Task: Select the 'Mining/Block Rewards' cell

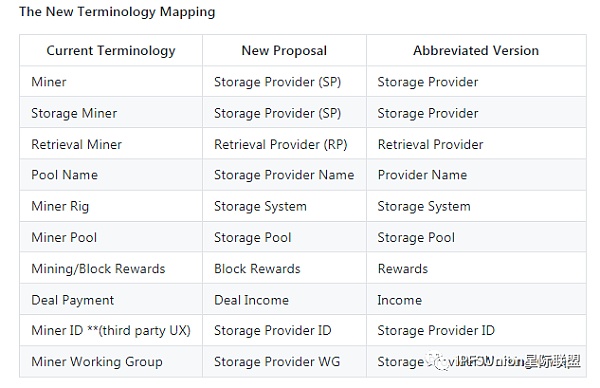Action: click(111, 269)
